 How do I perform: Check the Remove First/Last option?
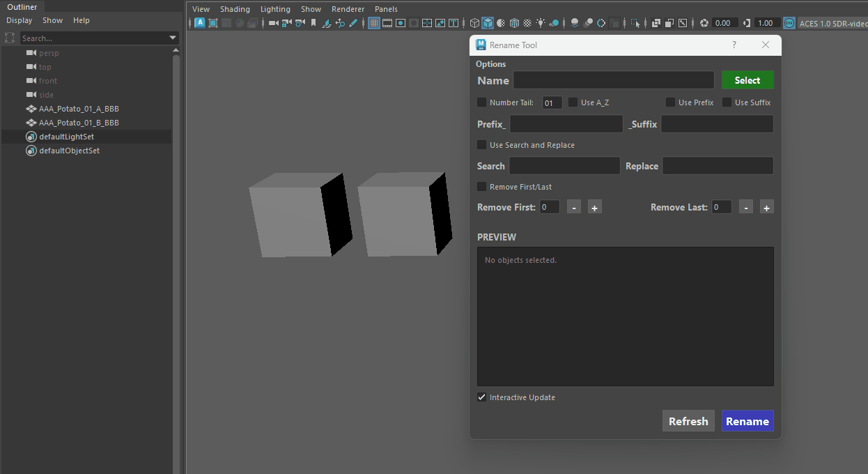click(481, 187)
